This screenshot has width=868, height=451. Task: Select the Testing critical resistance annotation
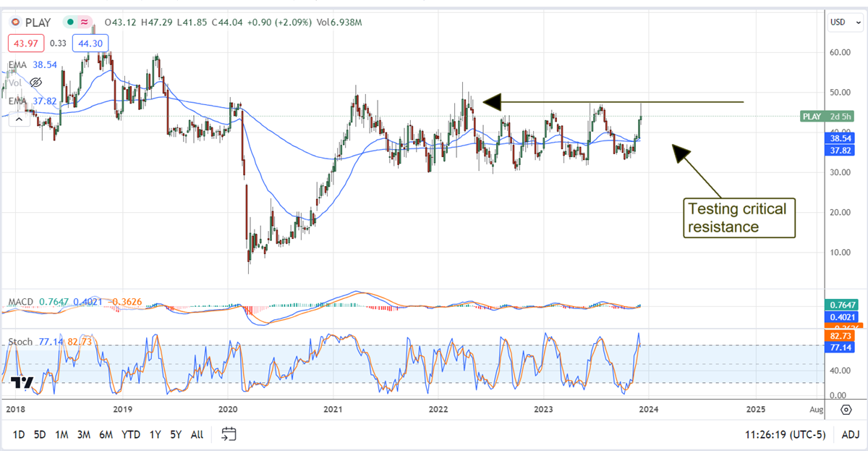coord(739,218)
